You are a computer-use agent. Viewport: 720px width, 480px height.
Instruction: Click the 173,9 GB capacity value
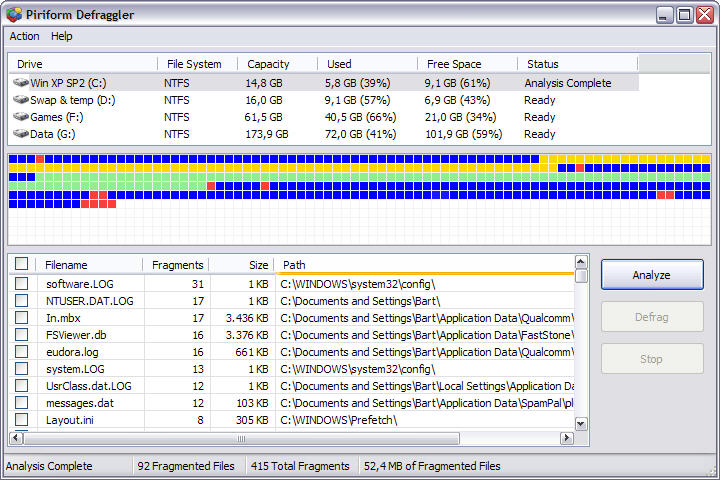267,134
